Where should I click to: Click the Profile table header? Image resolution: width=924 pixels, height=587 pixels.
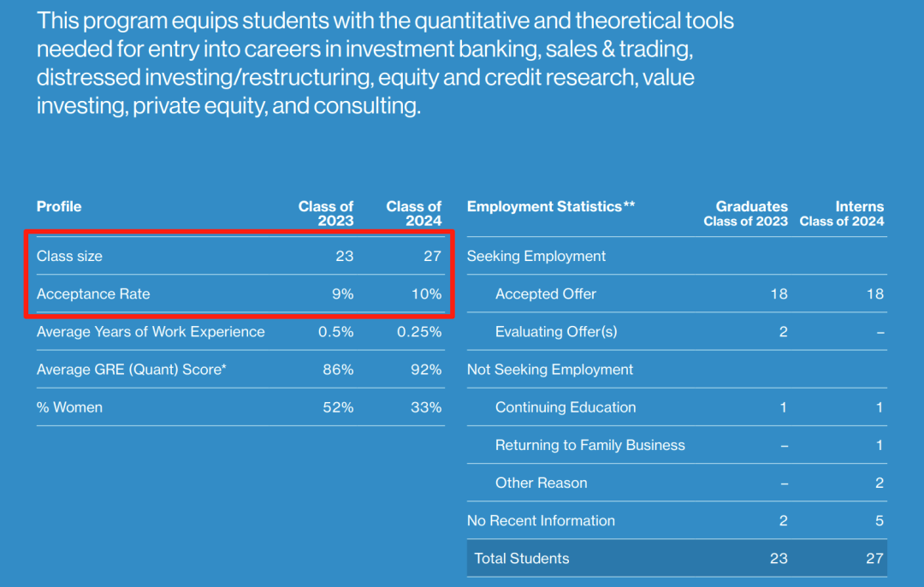[59, 206]
